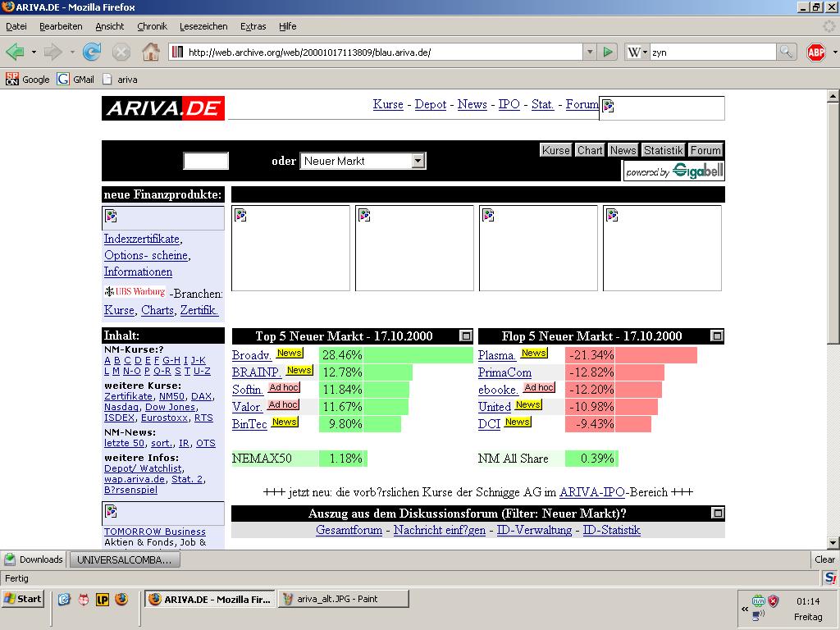Click the broken image under neue Finanzprodukte

coord(163,218)
